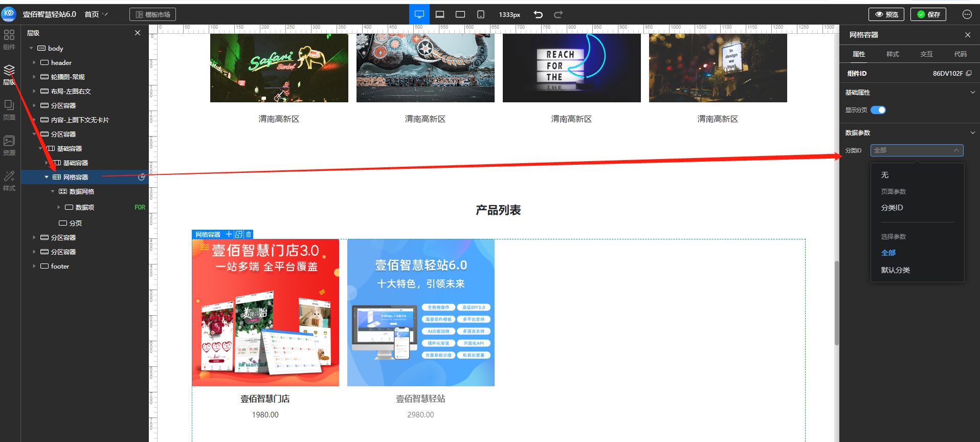Viewport: 980px width, 442px height.
Task: Expand the footer tree node
Action: point(34,266)
